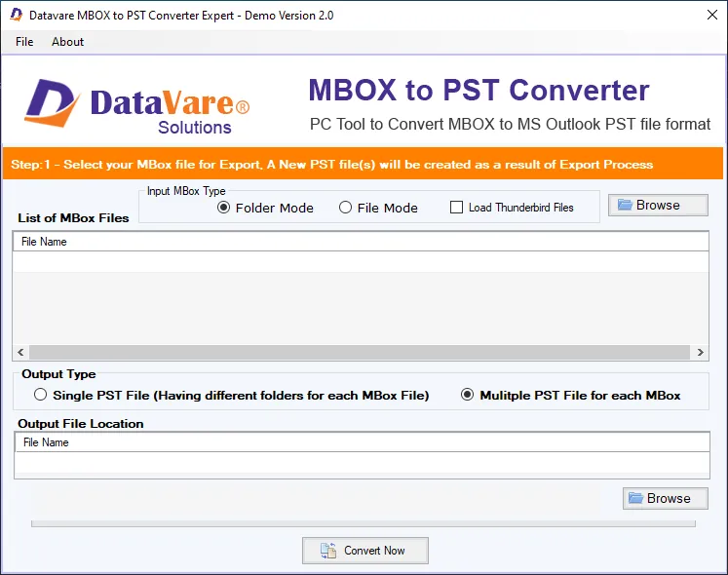This screenshot has width=728, height=575.
Task: Click the right arrow of file list scrollbar
Action: tap(700, 352)
